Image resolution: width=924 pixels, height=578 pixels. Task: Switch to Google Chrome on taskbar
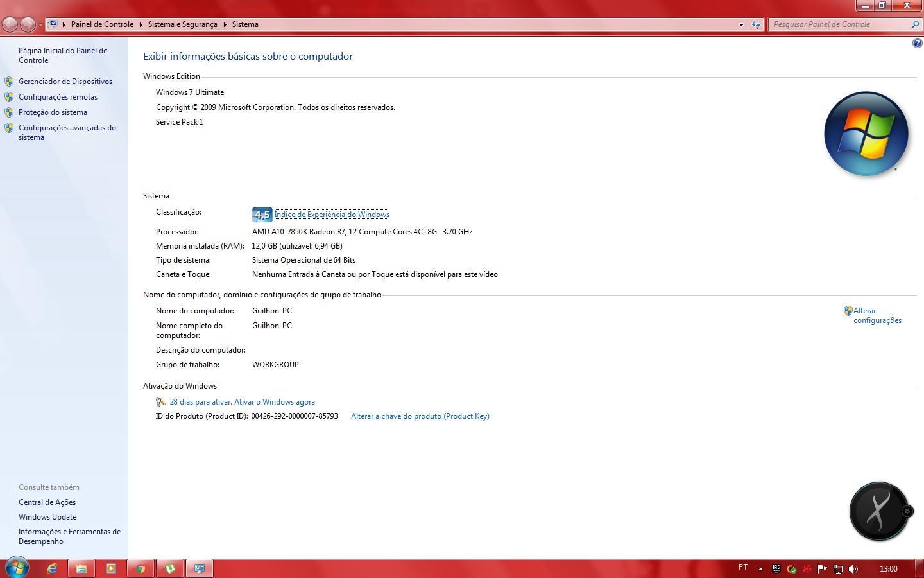141,568
